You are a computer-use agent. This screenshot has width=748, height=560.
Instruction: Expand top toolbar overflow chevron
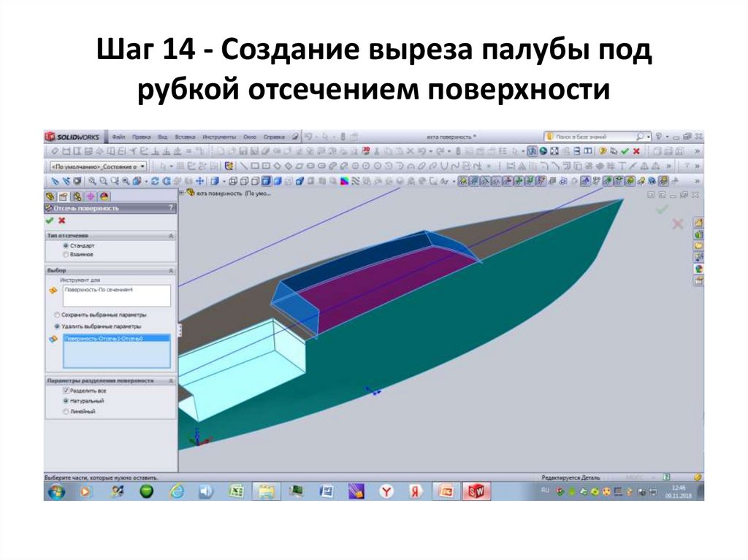point(697,151)
